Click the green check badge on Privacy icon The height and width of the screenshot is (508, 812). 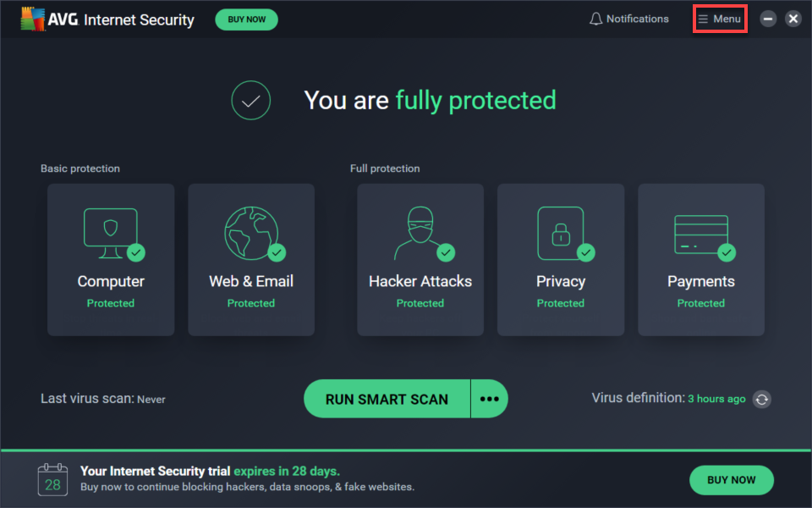coord(585,252)
